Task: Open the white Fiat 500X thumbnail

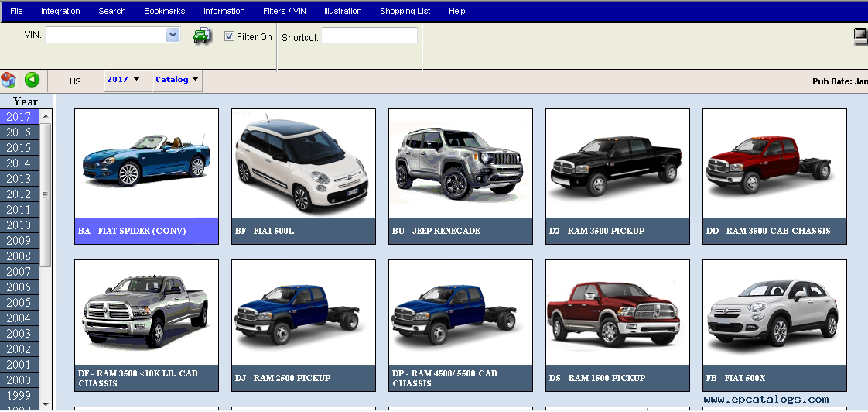Action: 774,313
